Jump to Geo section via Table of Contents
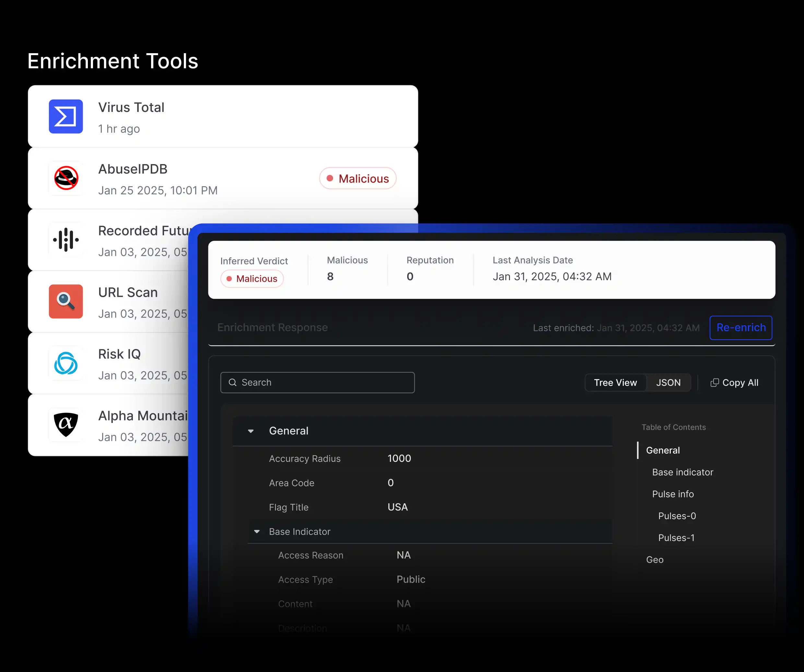This screenshot has width=804, height=672. click(x=655, y=559)
